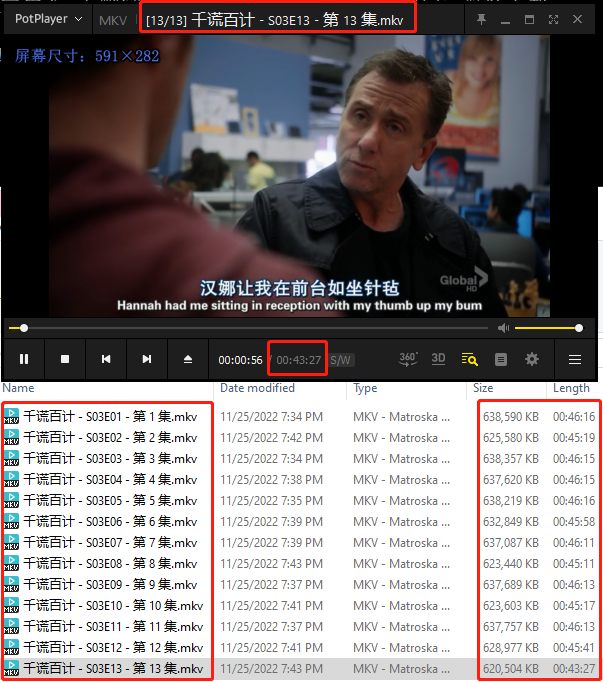Click the title bar file name text
Image resolution: width=603 pixels, height=682 pixels.
[x=275, y=20]
